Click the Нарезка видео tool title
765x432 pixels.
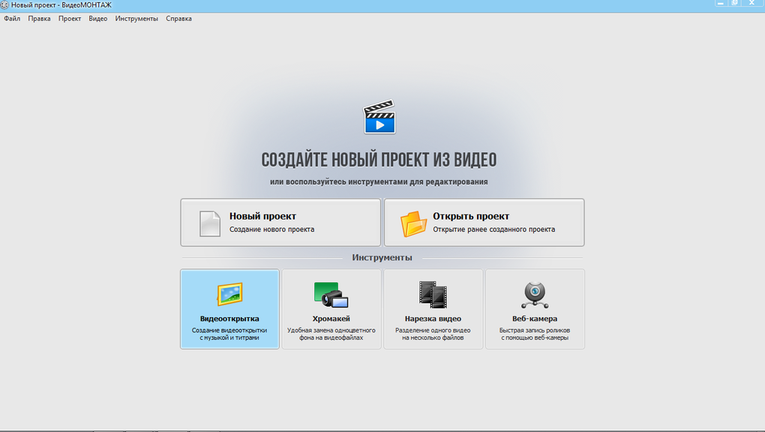point(433,318)
